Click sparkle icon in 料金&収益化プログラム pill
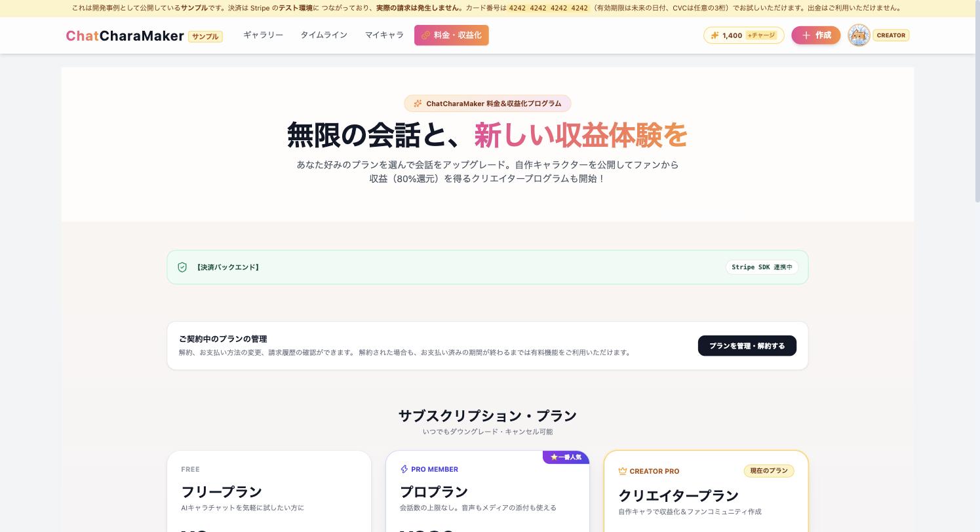The width and height of the screenshot is (980, 532). (x=418, y=104)
